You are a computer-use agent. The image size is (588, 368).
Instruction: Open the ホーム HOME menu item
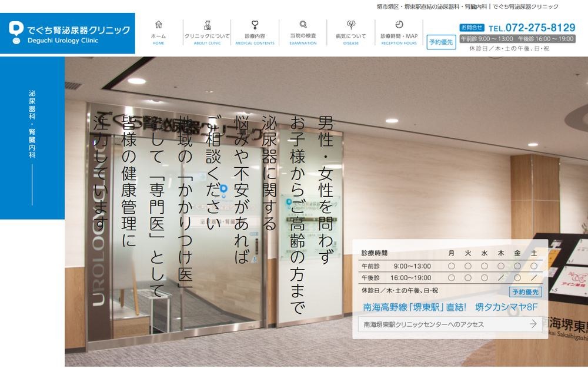pos(158,33)
